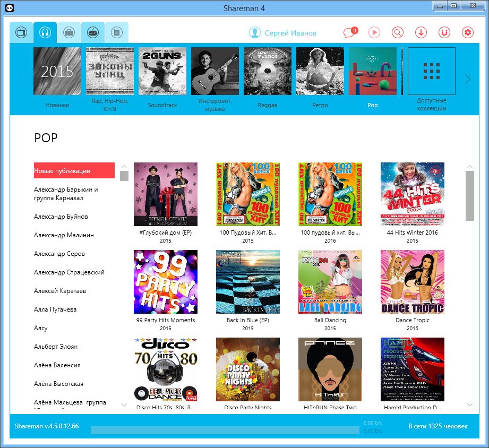The width and height of the screenshot is (489, 448).
Task: Select artist Алёна Валенсия
Action: [57, 365]
